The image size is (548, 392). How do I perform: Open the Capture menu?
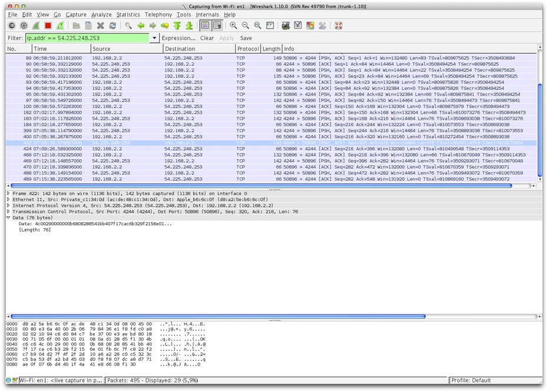[x=76, y=14]
